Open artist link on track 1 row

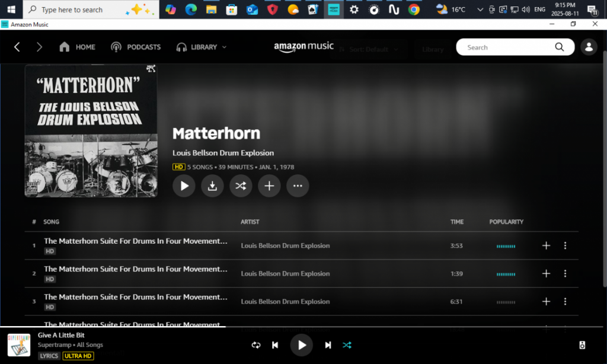[285, 245]
